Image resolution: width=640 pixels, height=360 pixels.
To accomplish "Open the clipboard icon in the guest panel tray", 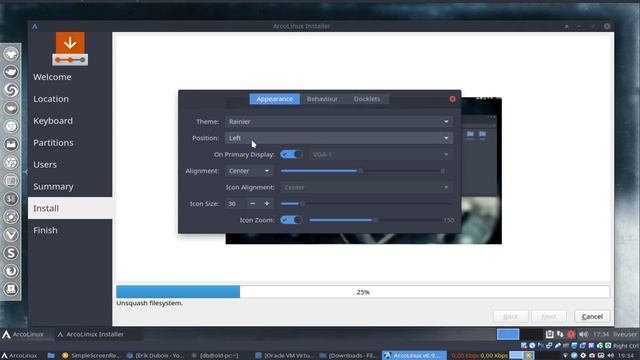I will click(549, 334).
